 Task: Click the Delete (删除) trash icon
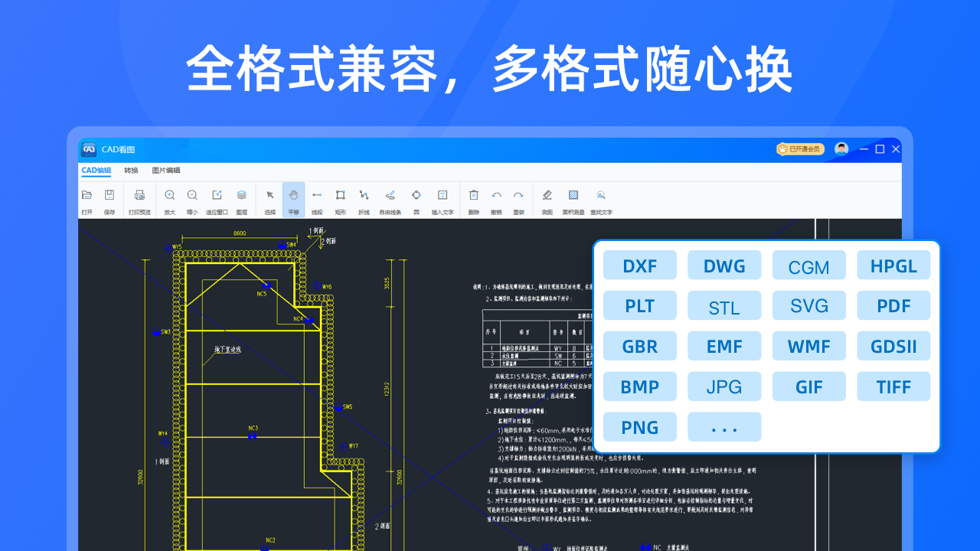pyautogui.click(x=474, y=196)
